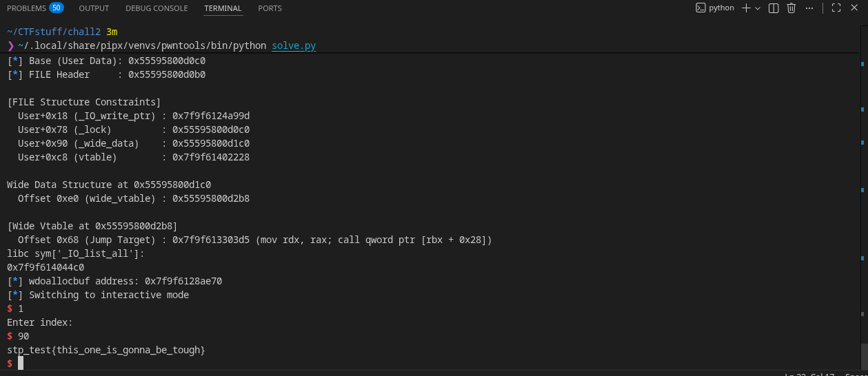This screenshot has width=868, height=376.
Task: Click the Enter index: prompt line
Action: pyautogui.click(x=40, y=322)
